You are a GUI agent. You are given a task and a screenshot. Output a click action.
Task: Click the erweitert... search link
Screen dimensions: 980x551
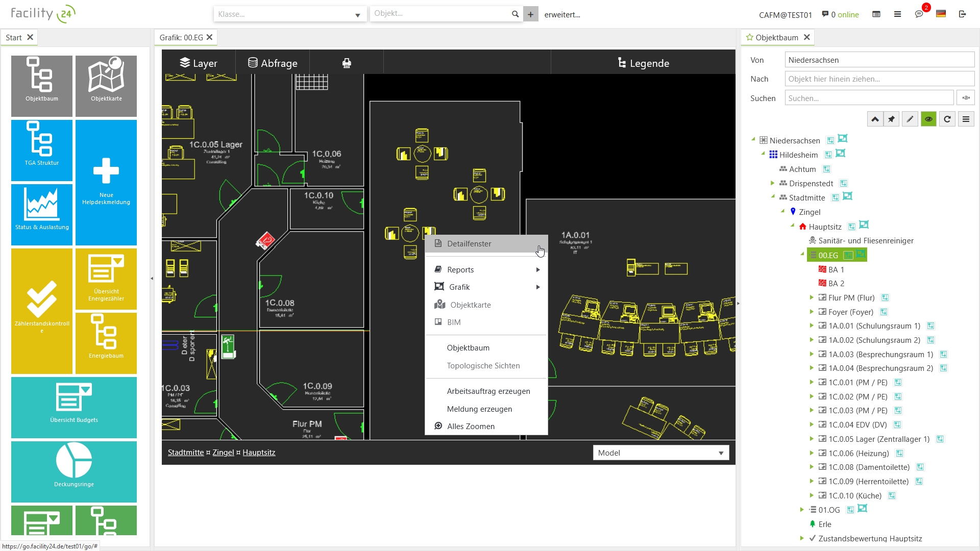[x=562, y=15]
